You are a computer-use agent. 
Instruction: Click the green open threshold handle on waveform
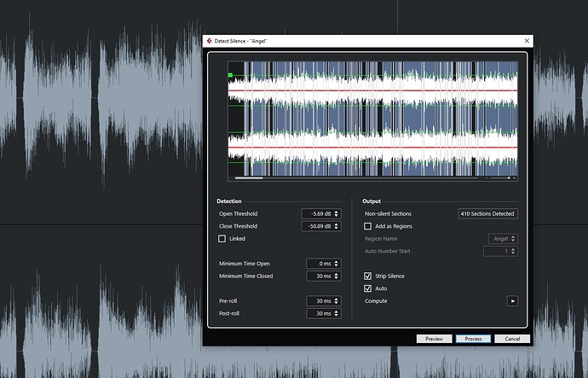pos(230,76)
